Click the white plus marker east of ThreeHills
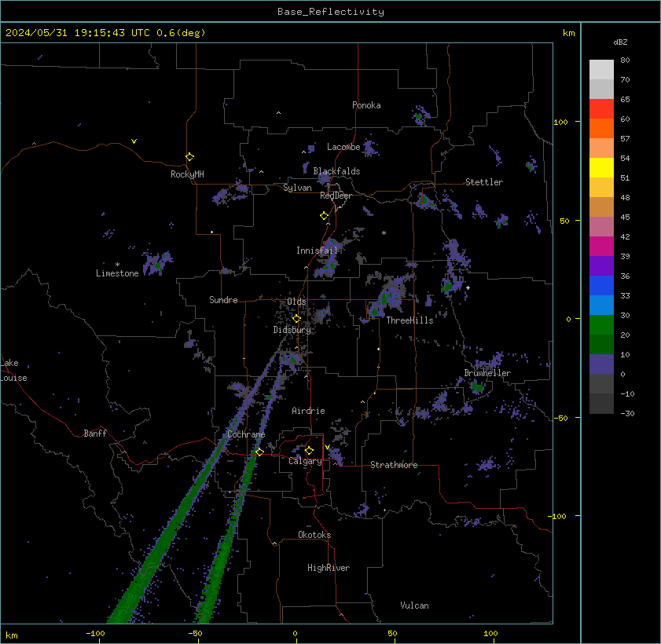661x644 pixels. [x=468, y=287]
